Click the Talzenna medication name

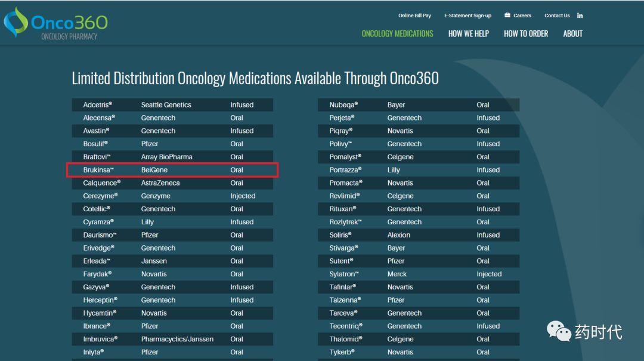point(345,300)
